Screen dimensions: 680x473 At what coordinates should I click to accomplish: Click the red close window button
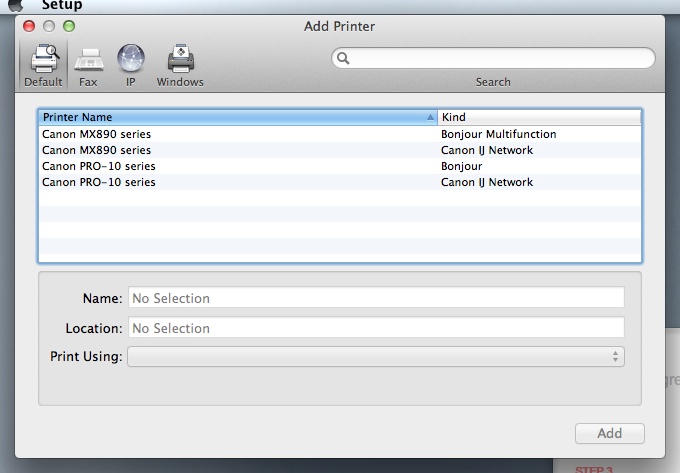(x=30, y=26)
